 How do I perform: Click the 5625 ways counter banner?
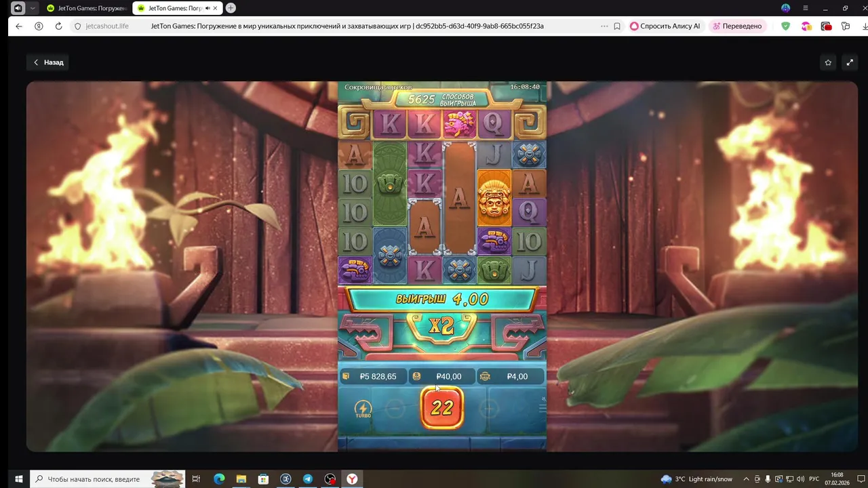(442, 99)
